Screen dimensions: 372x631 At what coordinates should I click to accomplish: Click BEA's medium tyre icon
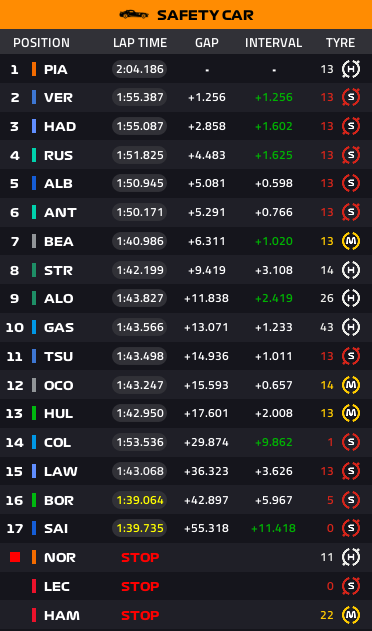pyautogui.click(x=351, y=241)
